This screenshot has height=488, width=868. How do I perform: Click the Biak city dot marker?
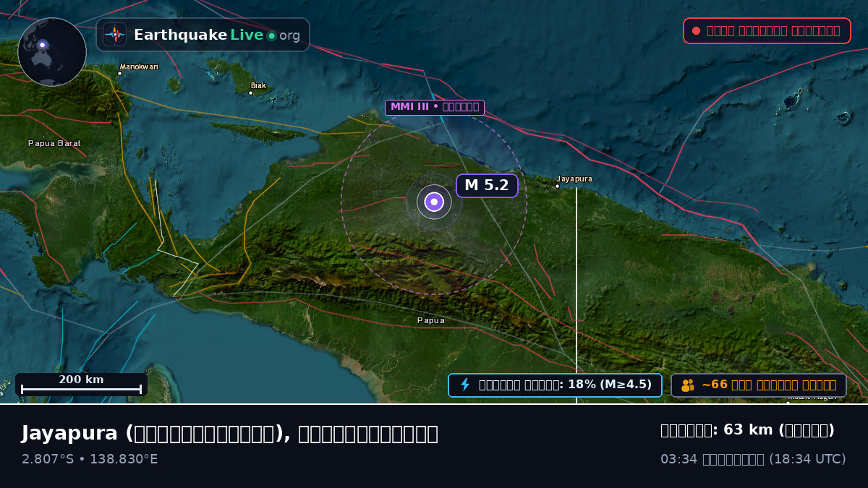tap(251, 93)
